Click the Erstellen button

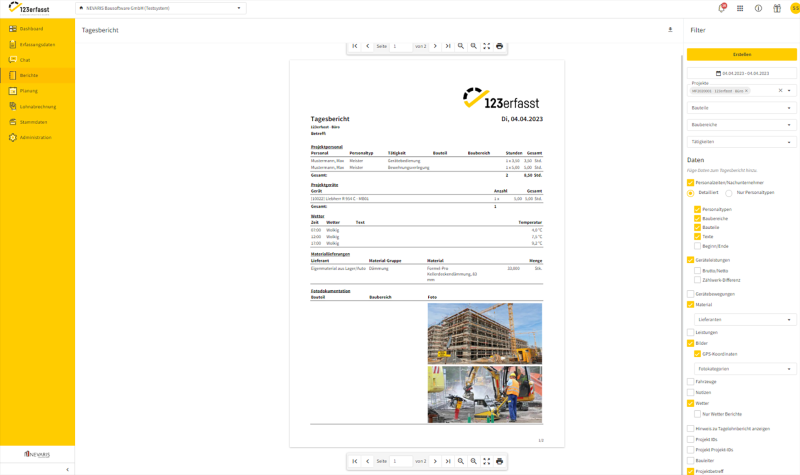click(x=741, y=54)
